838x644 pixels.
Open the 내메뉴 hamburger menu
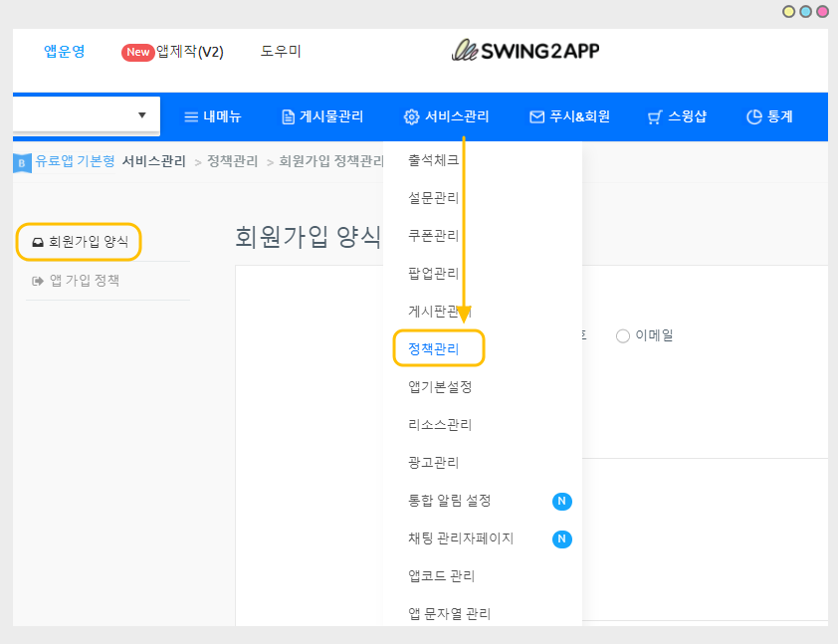point(213,116)
